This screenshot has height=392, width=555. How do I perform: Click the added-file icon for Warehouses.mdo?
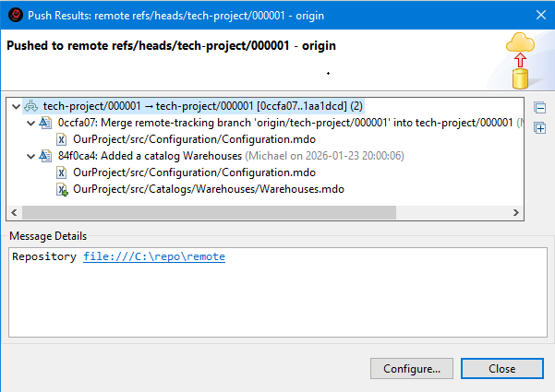click(62, 189)
